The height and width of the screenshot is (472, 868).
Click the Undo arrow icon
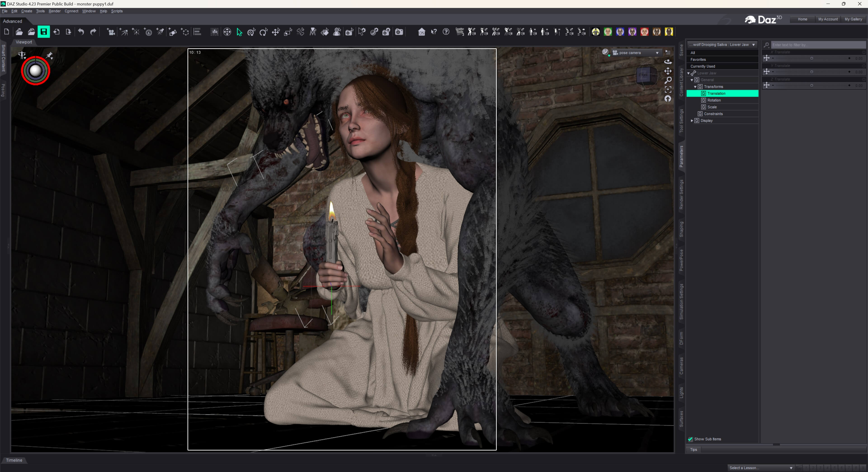(81, 32)
